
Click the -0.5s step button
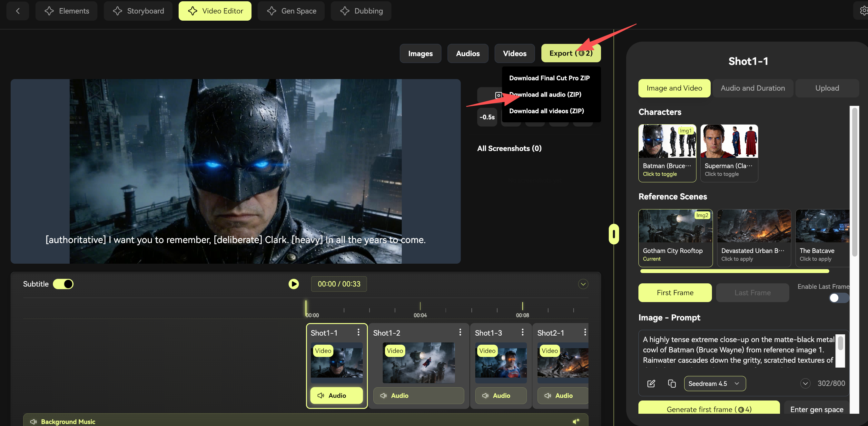click(x=487, y=117)
